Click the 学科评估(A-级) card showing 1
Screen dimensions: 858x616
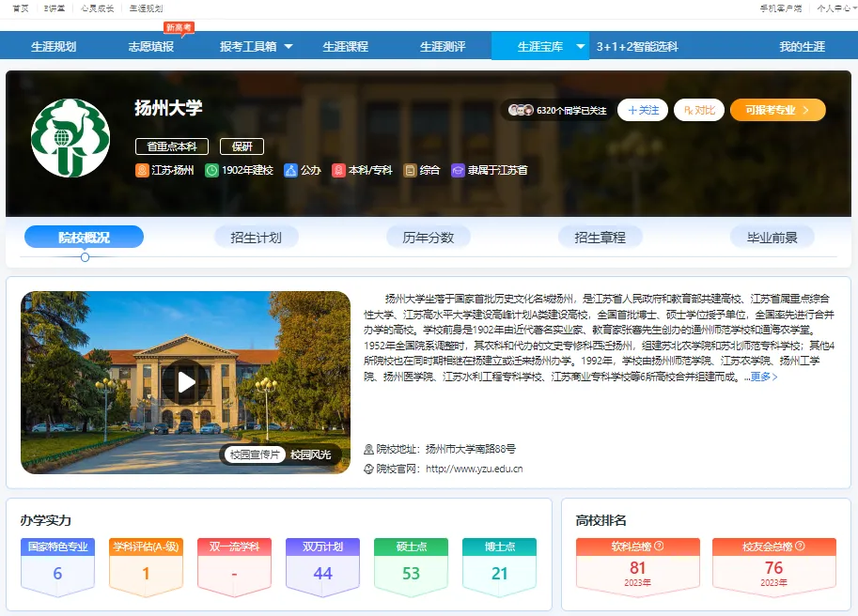tap(146, 567)
